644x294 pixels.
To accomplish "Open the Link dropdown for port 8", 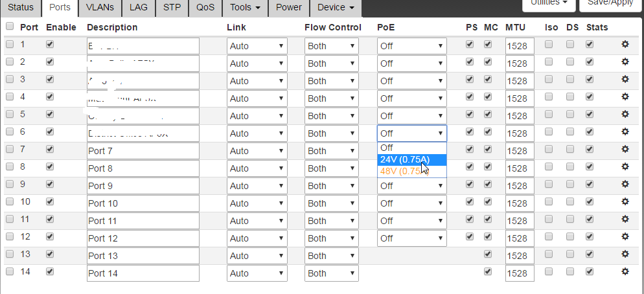I will [x=257, y=168].
